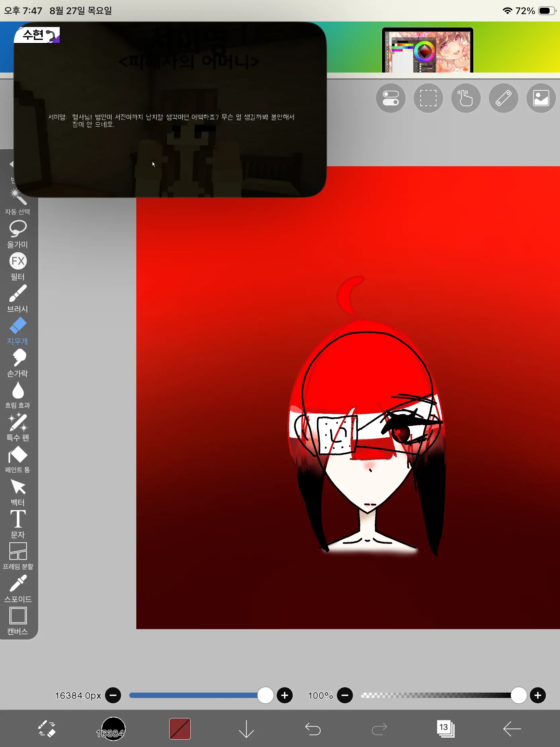The width and height of the screenshot is (560, 747).
Task: Toggle the stabilizer touch-hand icon
Action: tap(466, 98)
